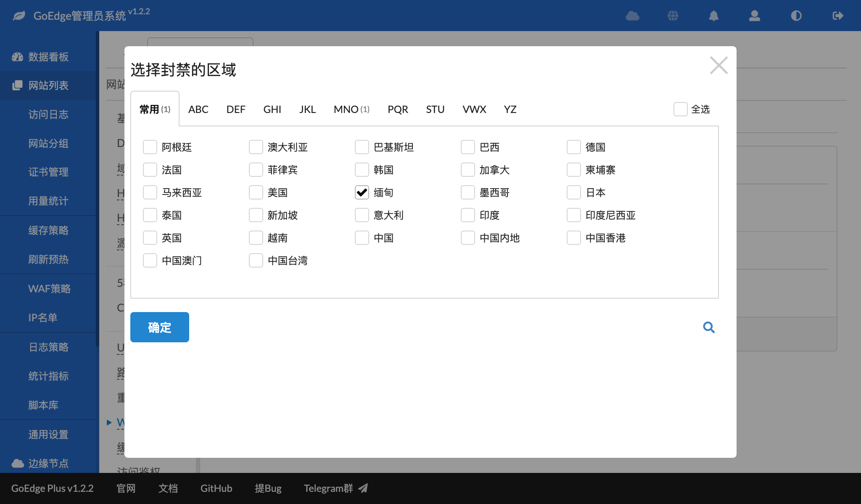This screenshot has width=861, height=504.
Task: Check the 新加坡 checkbox
Action: (x=256, y=215)
